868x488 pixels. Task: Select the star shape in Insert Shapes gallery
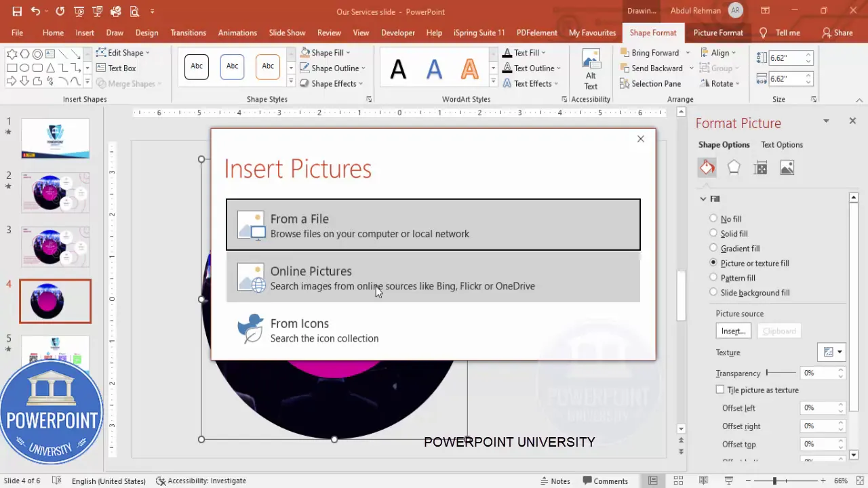pyautogui.click(x=12, y=54)
